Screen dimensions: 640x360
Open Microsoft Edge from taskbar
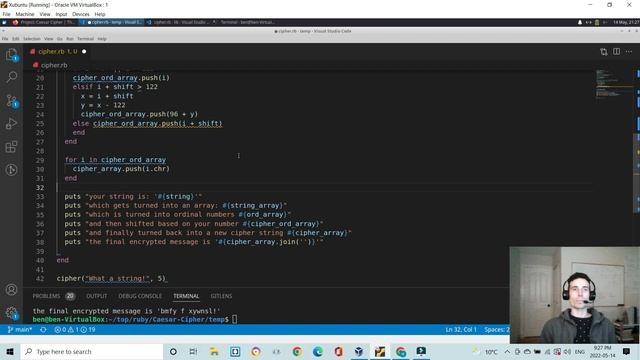[318, 351]
